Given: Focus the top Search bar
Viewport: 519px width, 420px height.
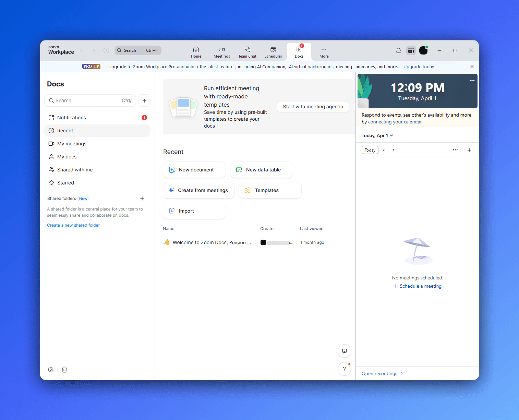Looking at the screenshot, I should (138, 50).
